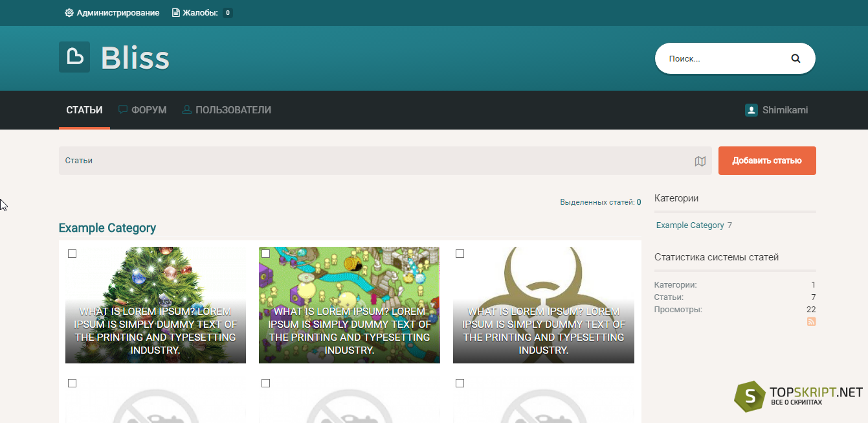The image size is (868, 423).
Task: Open the biohazard symbol article thumbnail
Action: (x=544, y=305)
